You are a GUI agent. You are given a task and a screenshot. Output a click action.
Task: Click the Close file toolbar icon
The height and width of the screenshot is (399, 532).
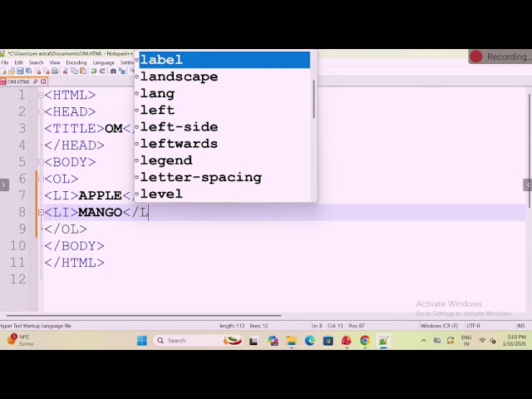37,71
